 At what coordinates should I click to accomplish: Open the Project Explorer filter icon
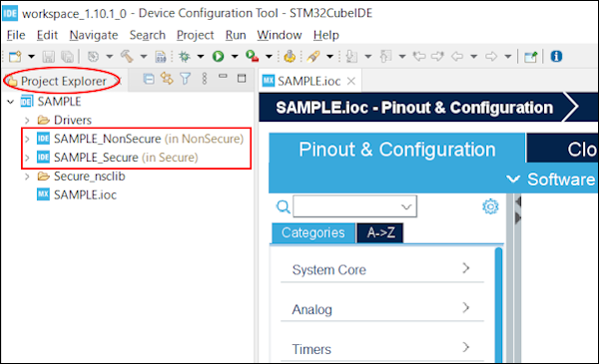coord(186,79)
